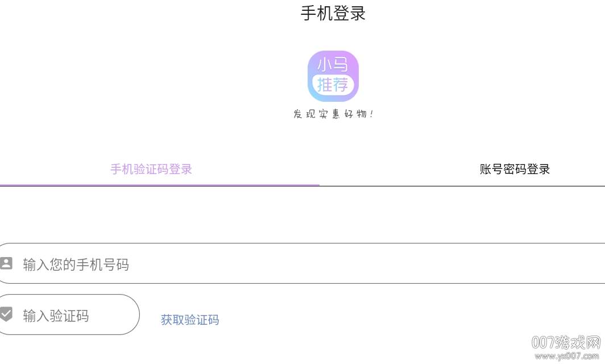This screenshot has width=605, height=364.
Task: Click the contact card icon in phone field
Action: pos(6,263)
